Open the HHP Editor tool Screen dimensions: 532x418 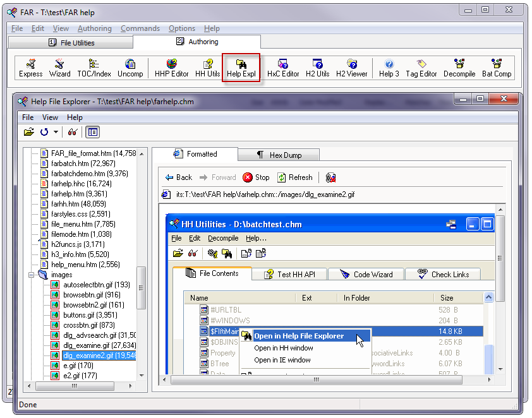tap(172, 68)
